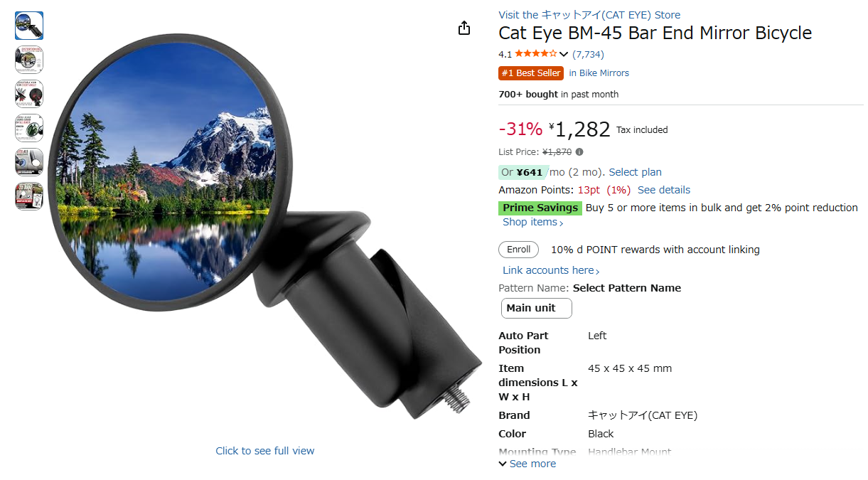View See details for Amazon Points

click(664, 190)
